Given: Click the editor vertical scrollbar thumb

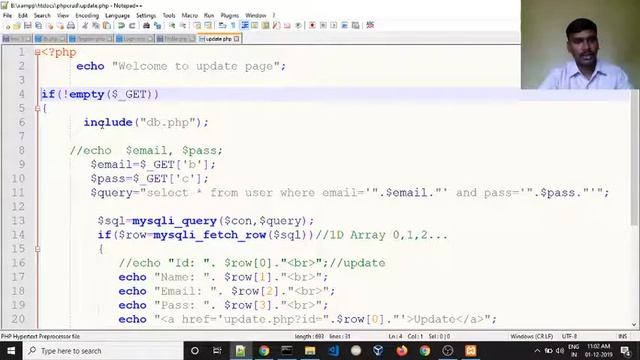Looking at the screenshot, I should [x=634, y=157].
